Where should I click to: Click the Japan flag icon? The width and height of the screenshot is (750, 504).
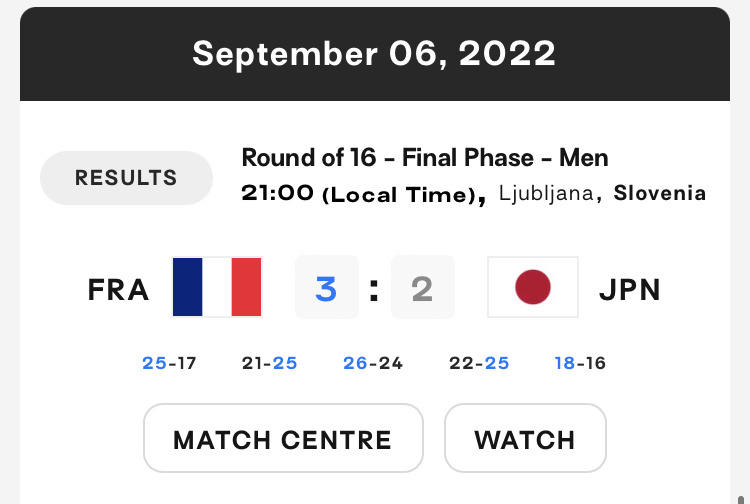[533, 287]
